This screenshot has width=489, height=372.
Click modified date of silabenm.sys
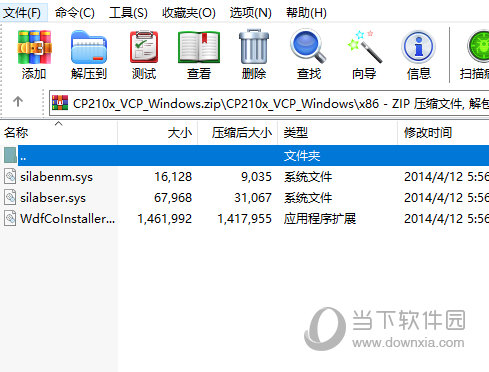point(446,177)
